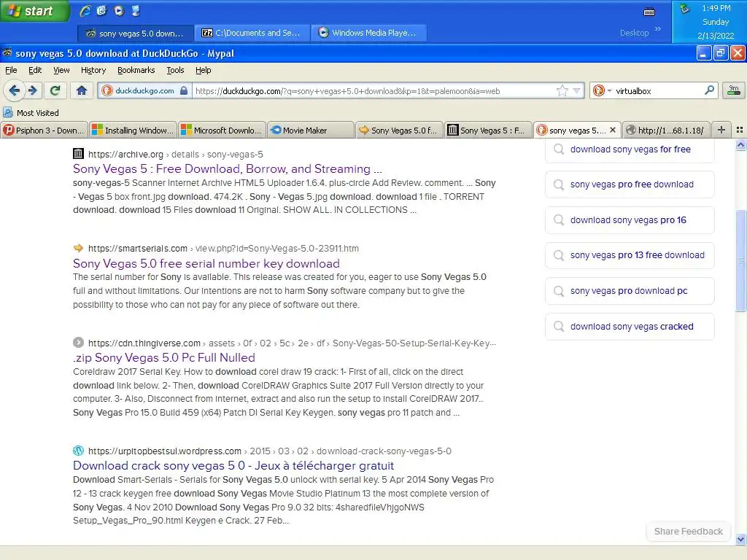Switch to the Movie Maker tab
747x560 pixels.
(x=311, y=130)
